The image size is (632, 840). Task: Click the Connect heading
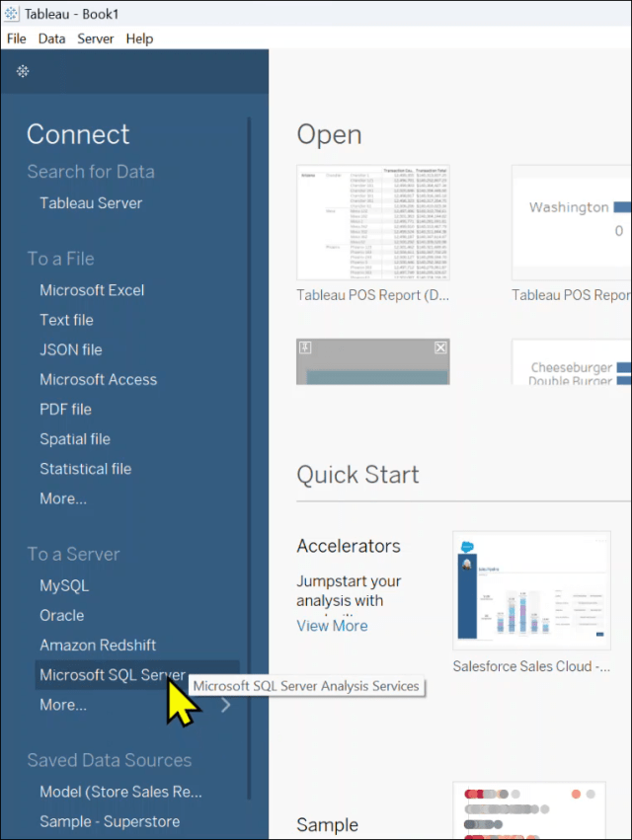[78, 134]
